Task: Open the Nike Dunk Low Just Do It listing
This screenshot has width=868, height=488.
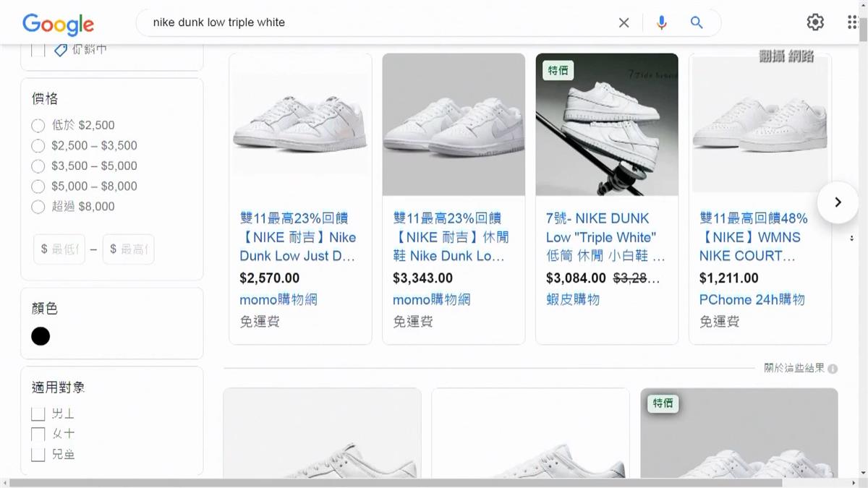Action: coord(298,237)
